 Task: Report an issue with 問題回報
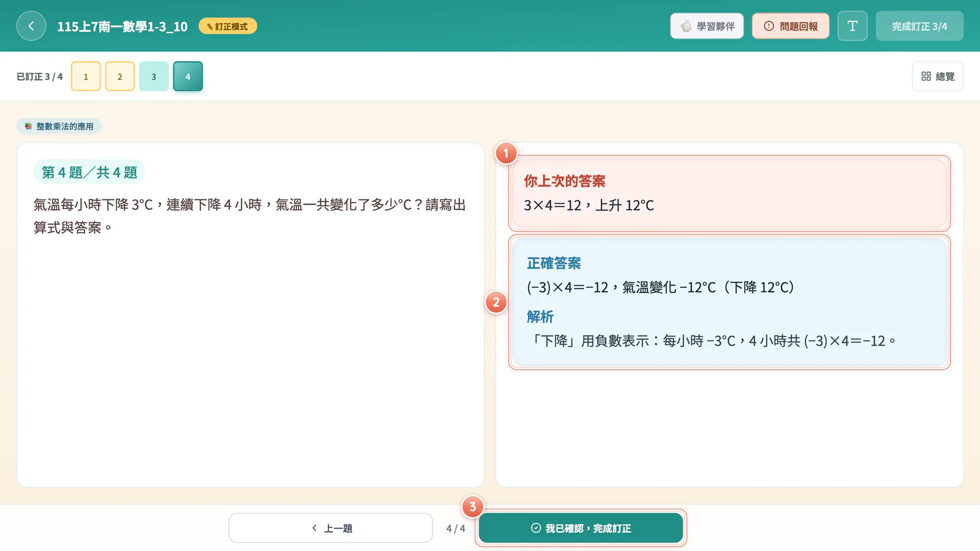click(791, 26)
